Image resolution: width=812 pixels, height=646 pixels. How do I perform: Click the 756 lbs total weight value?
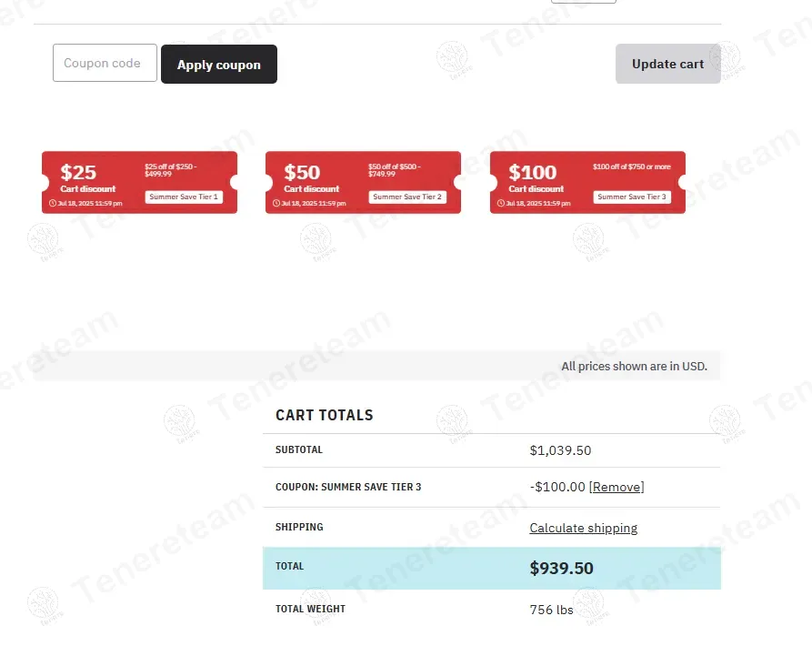pyautogui.click(x=551, y=610)
